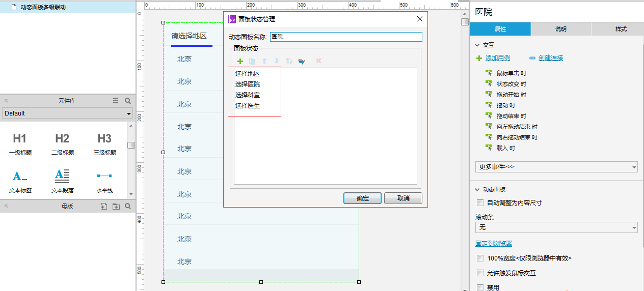Image resolution: width=644 pixels, height=291 pixels.
Task: Click the search icon in 元件库 panel
Action: tap(128, 101)
